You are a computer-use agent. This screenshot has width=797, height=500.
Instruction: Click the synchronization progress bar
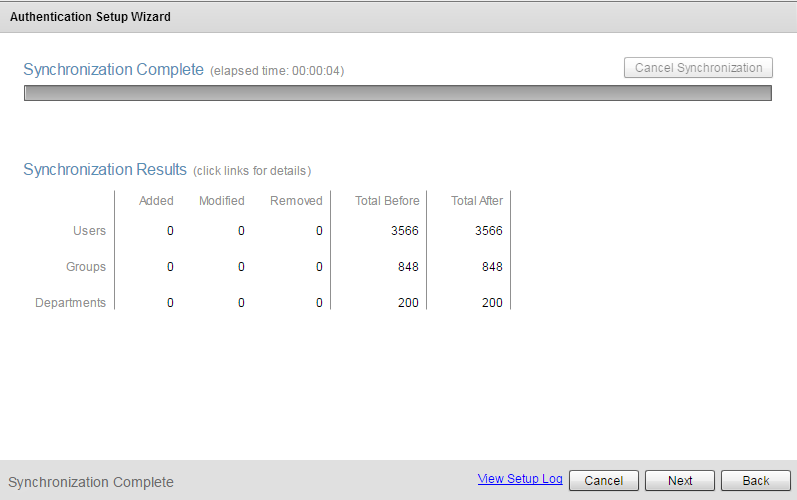397,93
